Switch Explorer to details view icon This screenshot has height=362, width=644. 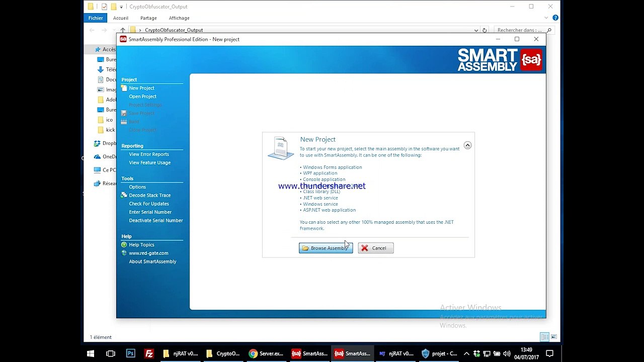pyautogui.click(x=544, y=337)
